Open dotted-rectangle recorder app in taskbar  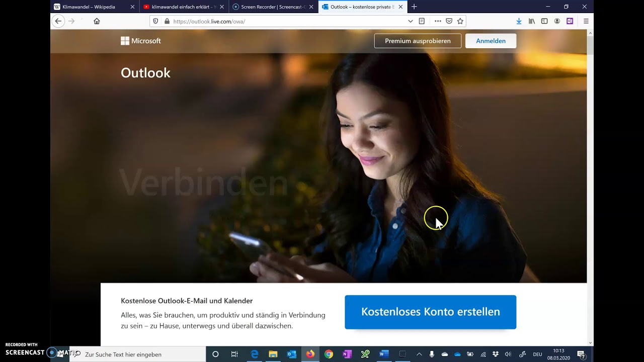pyautogui.click(x=403, y=354)
